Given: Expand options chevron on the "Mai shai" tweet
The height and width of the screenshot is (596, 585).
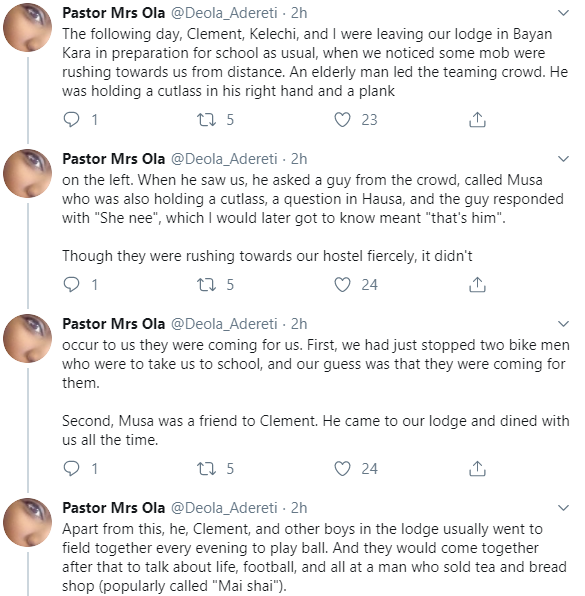Looking at the screenshot, I should point(563,508).
